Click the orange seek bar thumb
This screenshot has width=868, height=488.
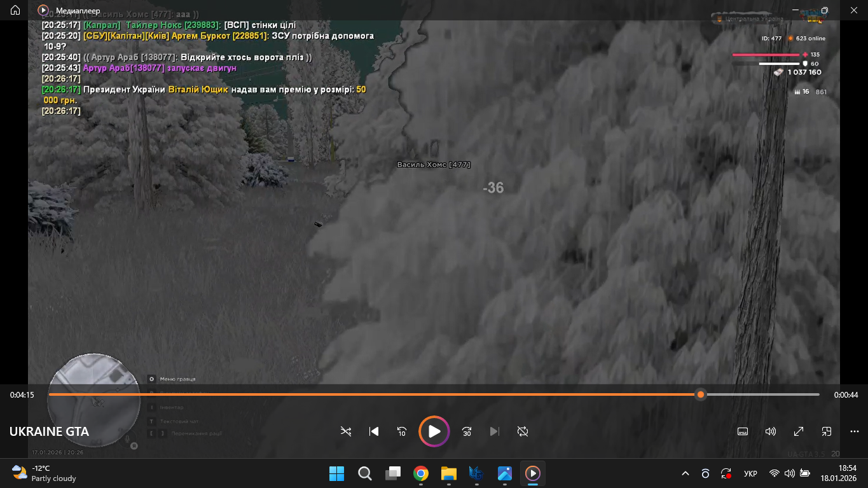pos(701,394)
